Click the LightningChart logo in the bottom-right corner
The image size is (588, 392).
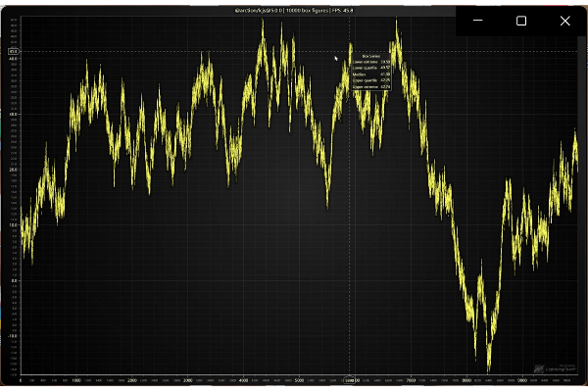click(550, 367)
